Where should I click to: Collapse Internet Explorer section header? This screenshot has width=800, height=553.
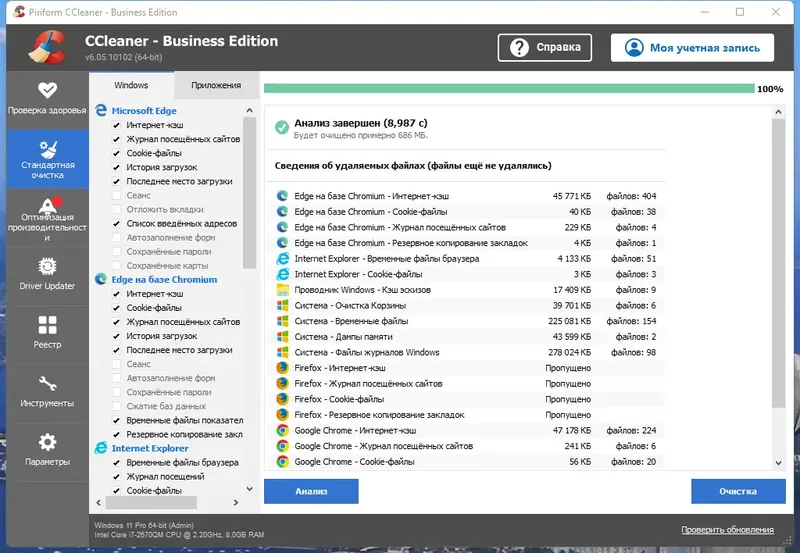click(150, 448)
